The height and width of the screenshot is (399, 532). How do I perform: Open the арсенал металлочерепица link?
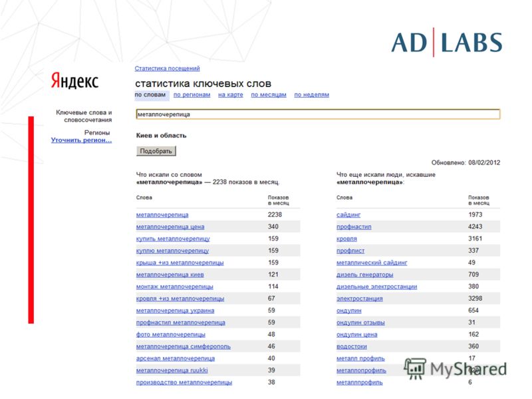[176, 358]
